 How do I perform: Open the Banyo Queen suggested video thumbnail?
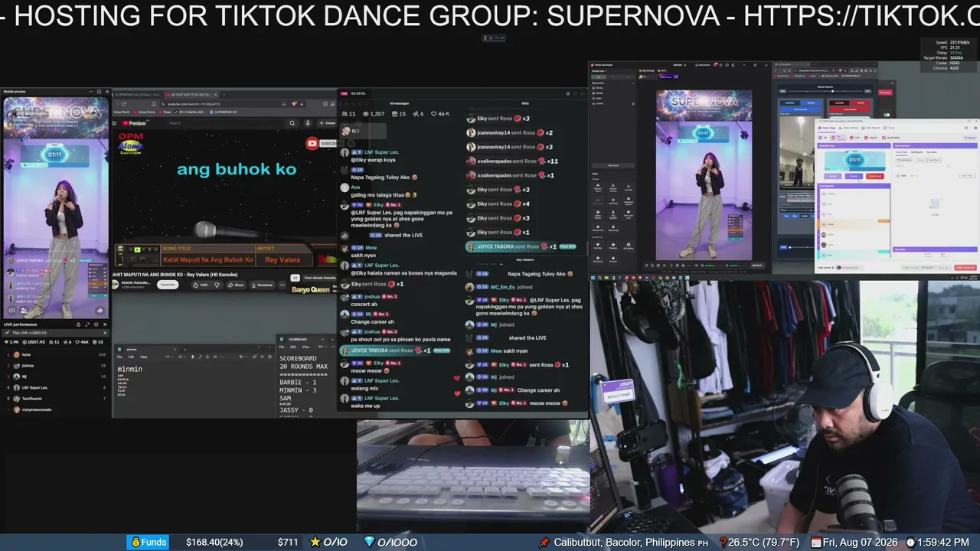click(311, 289)
